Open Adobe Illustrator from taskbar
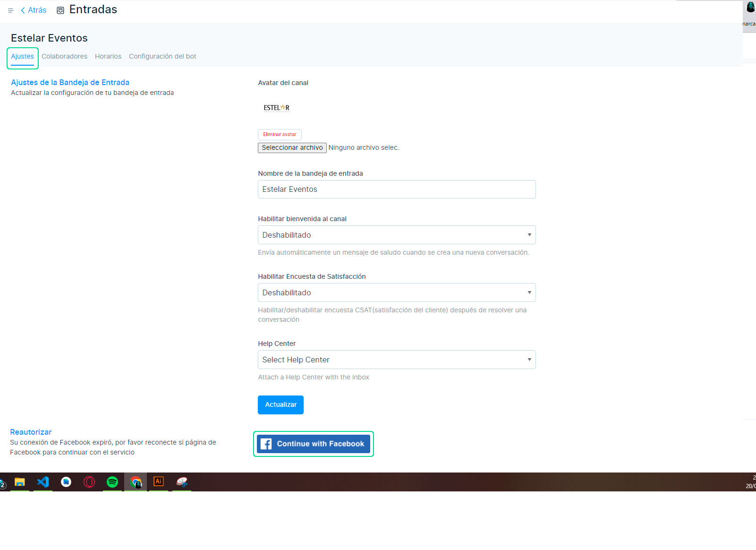 point(159,481)
